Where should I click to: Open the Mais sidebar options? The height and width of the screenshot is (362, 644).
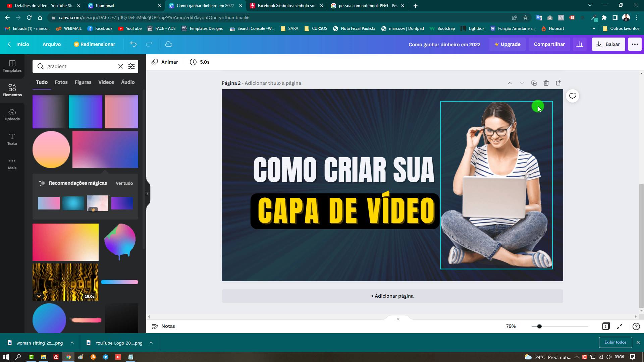(x=12, y=164)
